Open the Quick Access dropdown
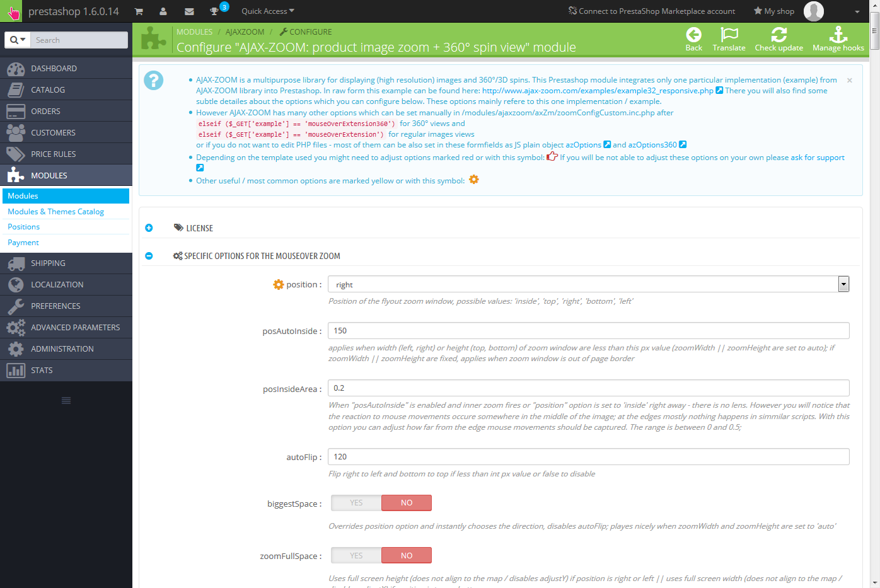The image size is (880, 588). click(268, 11)
